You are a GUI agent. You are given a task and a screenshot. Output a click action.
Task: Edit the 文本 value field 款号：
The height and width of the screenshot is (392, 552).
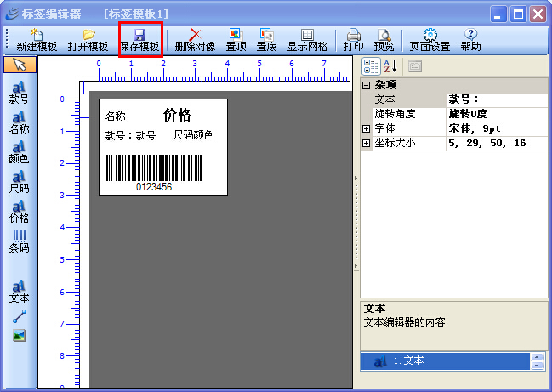click(x=497, y=99)
